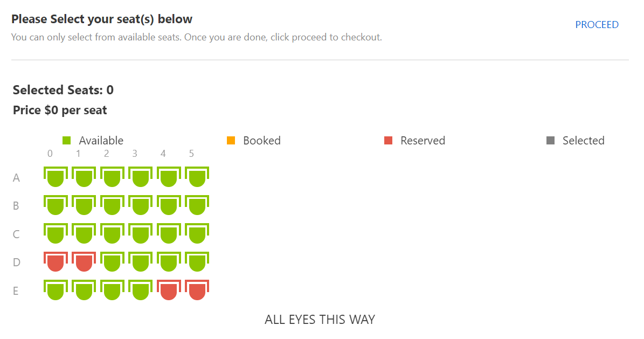Click reserved red seat E5
Screen dimensions: 644x339
pyautogui.click(x=197, y=290)
